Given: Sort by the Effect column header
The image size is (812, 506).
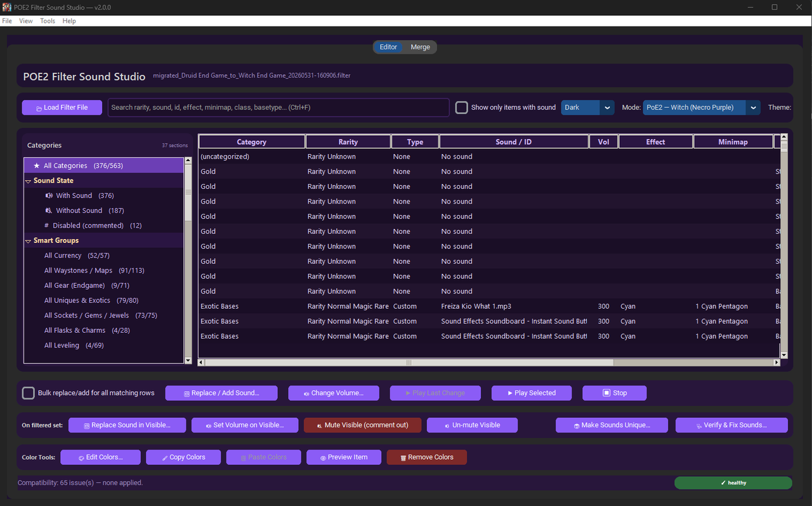Looking at the screenshot, I should point(655,142).
